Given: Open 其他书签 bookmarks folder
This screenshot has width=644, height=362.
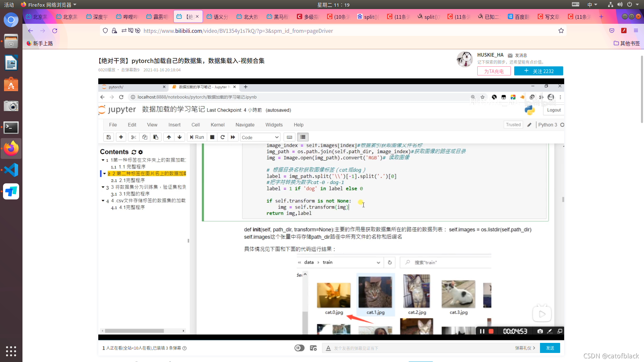Looking at the screenshot, I should point(627,43).
